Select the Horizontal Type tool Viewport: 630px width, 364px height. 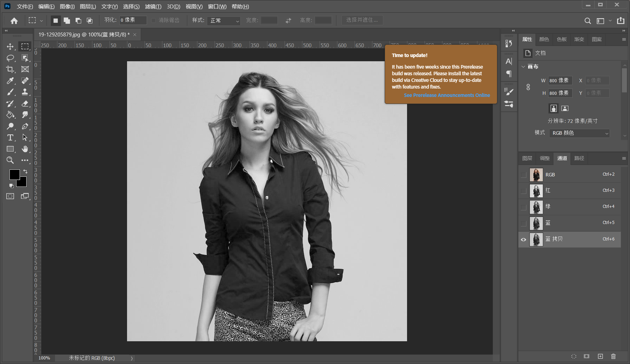10,138
